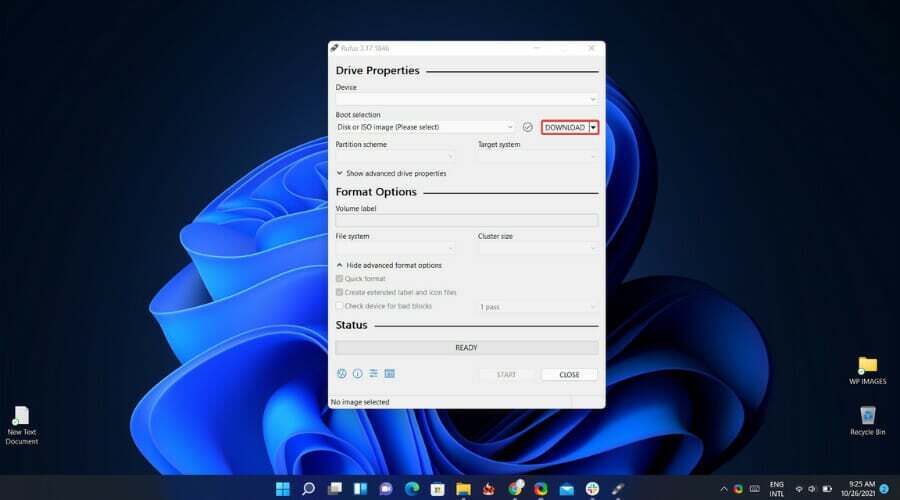This screenshot has width=900, height=500.
Task: Toggle Create extended label and icon files
Action: [x=339, y=292]
